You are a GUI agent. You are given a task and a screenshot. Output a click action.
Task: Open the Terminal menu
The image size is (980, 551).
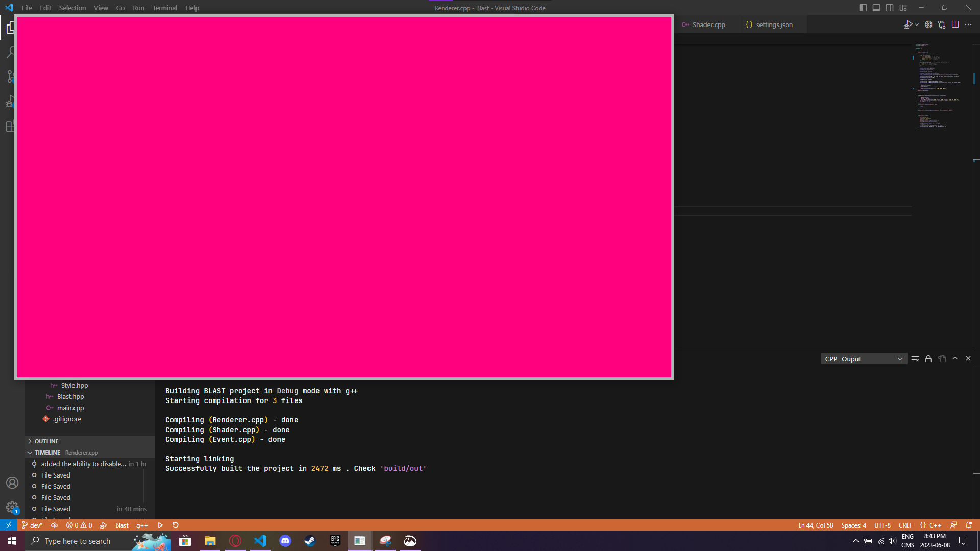point(164,8)
